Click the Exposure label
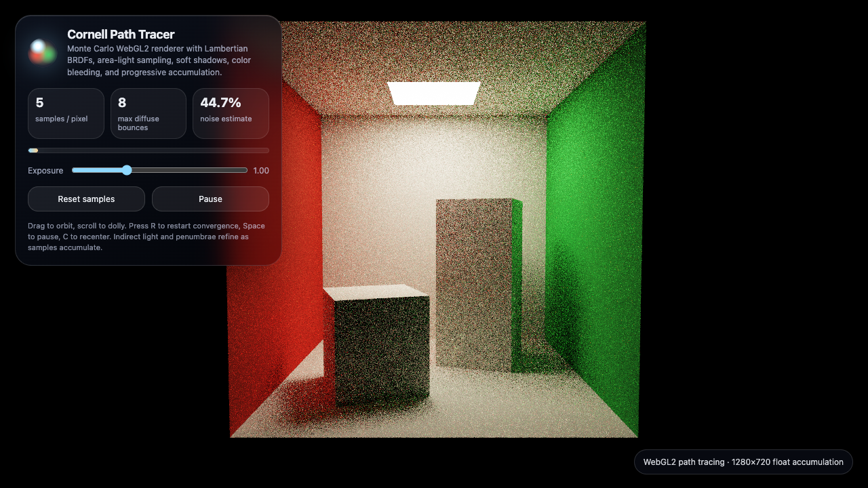Viewport: 868px width, 488px height. [45, 171]
